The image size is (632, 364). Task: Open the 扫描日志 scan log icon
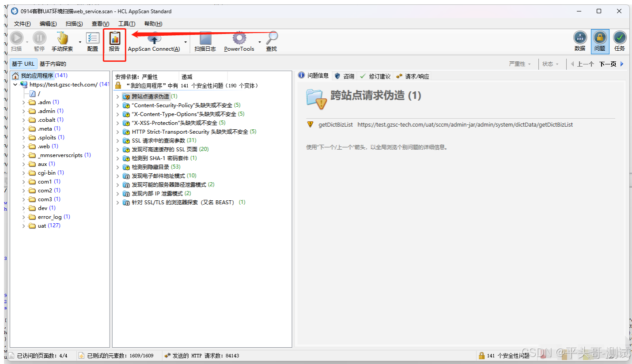205,38
